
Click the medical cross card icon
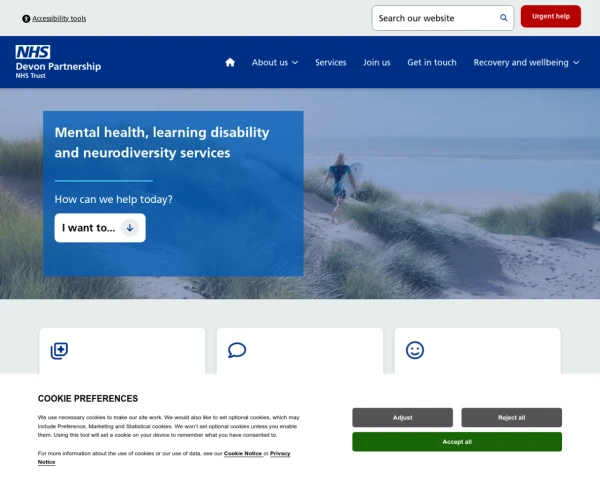59,351
